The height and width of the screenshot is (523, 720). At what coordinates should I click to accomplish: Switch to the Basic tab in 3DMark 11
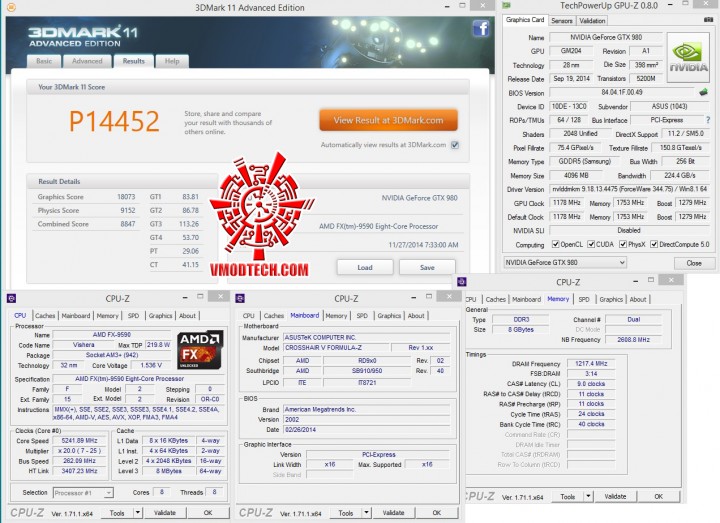coord(44,61)
